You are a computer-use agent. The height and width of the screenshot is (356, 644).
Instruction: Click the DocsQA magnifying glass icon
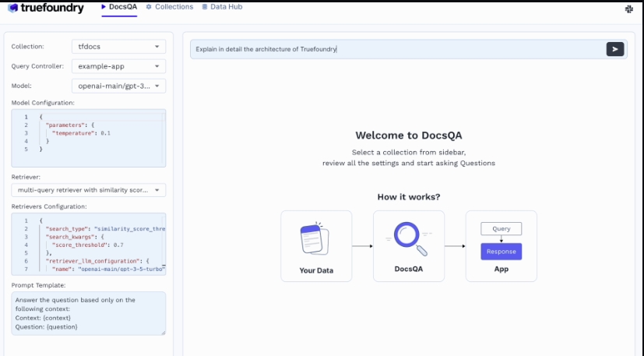pyautogui.click(x=408, y=239)
